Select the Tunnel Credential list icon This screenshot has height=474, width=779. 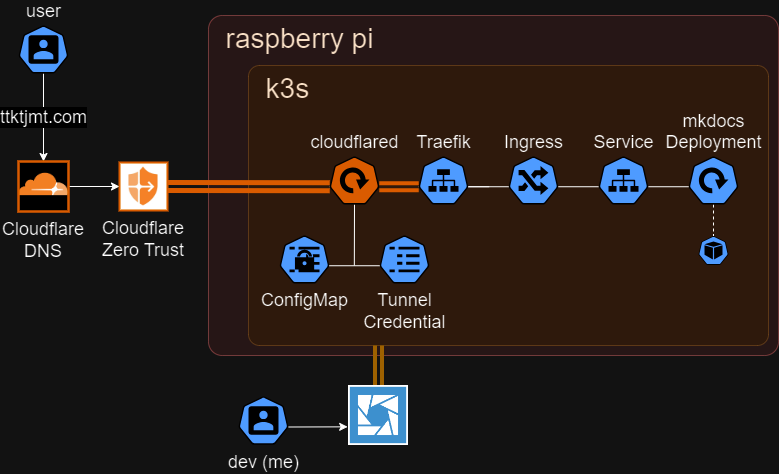[x=404, y=260]
